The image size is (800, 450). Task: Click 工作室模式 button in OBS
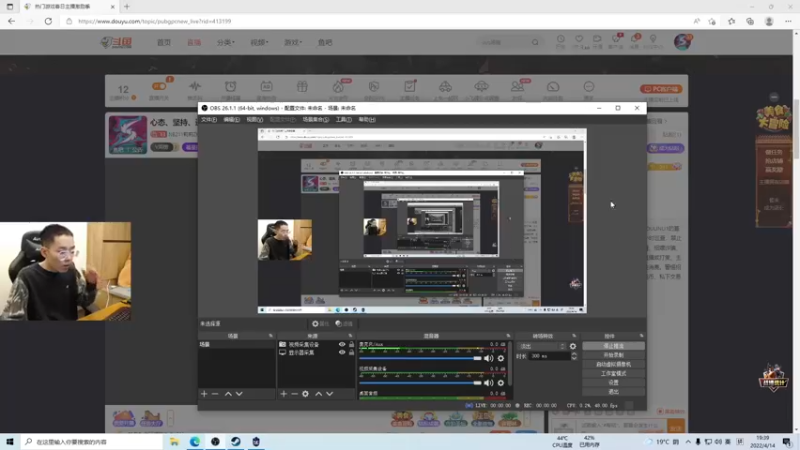[x=613, y=373]
